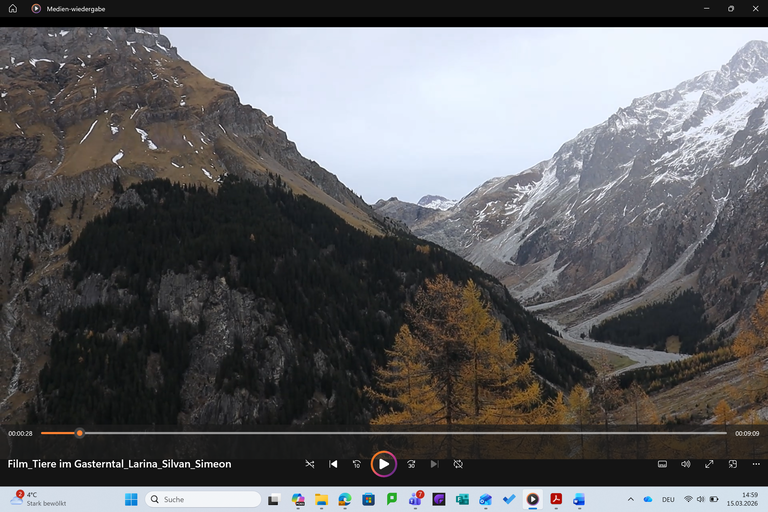The width and height of the screenshot is (768, 512).
Task: Click the taskbar Suche search box
Action: (x=203, y=499)
